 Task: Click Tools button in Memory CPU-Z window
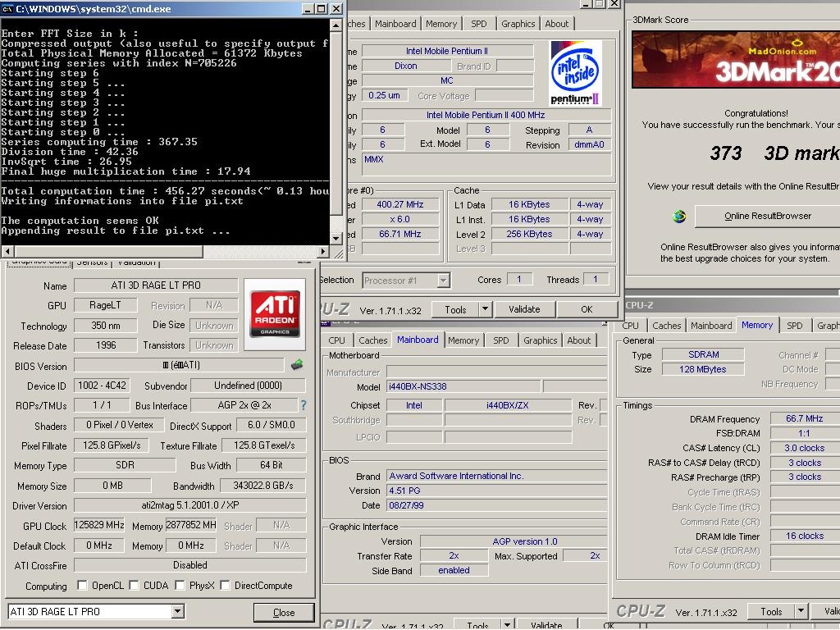(771, 611)
